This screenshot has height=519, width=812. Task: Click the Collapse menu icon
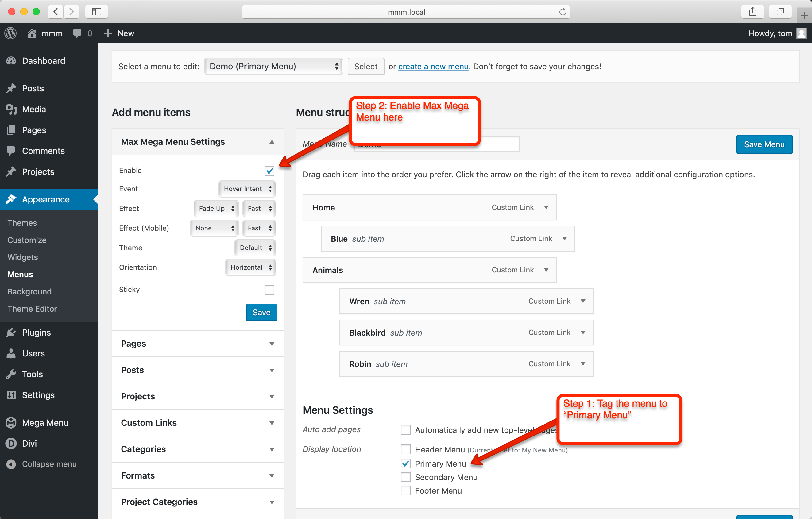pyautogui.click(x=11, y=464)
